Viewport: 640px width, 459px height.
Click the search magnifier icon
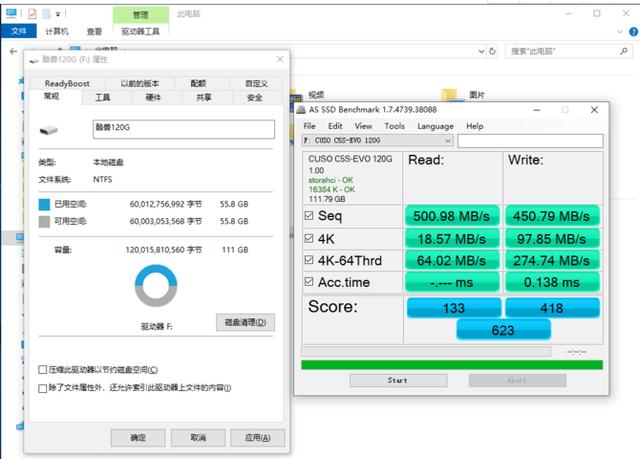pyautogui.click(x=623, y=51)
